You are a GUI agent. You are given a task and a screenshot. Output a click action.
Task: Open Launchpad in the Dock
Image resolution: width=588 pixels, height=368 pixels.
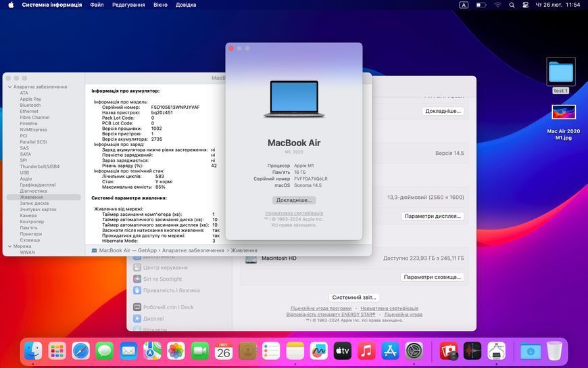point(57,351)
